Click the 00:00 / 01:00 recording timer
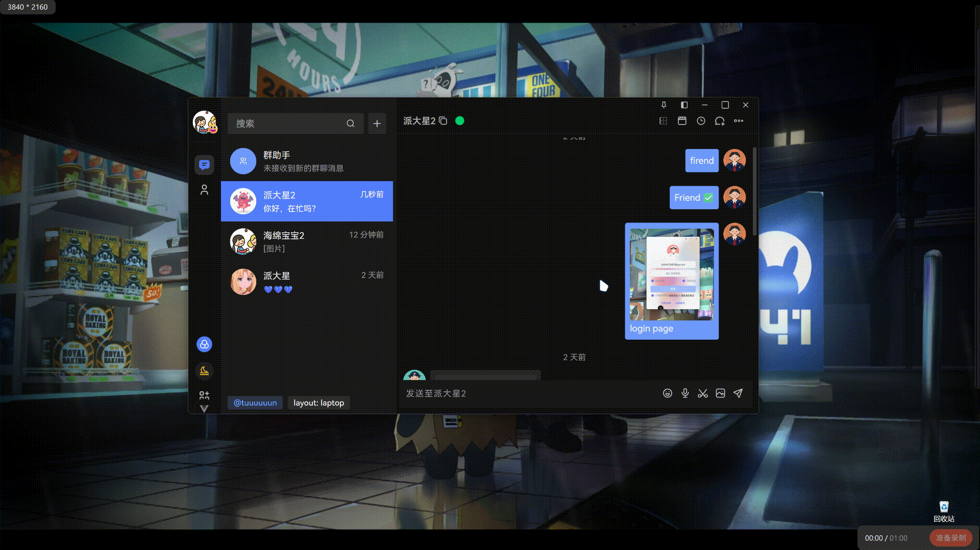The height and width of the screenshot is (550, 980). tap(886, 538)
